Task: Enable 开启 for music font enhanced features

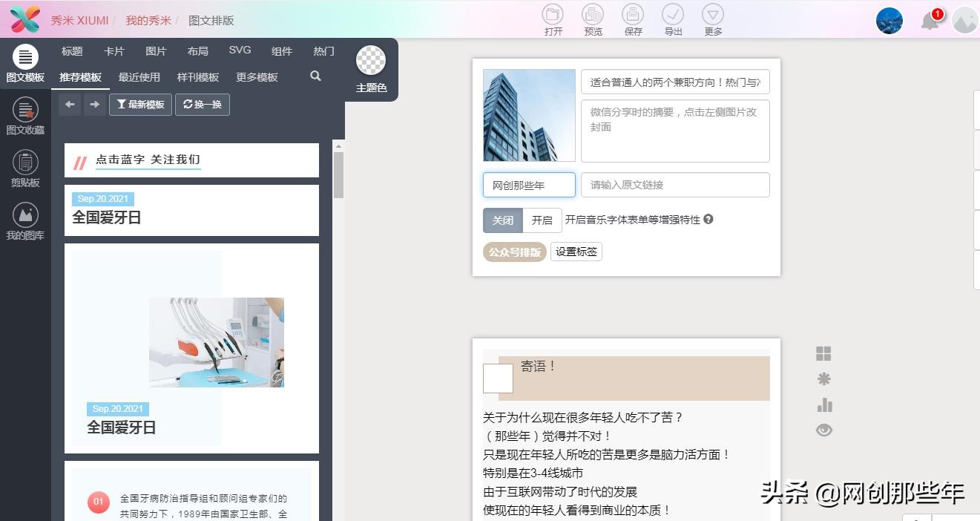Action: pos(542,220)
